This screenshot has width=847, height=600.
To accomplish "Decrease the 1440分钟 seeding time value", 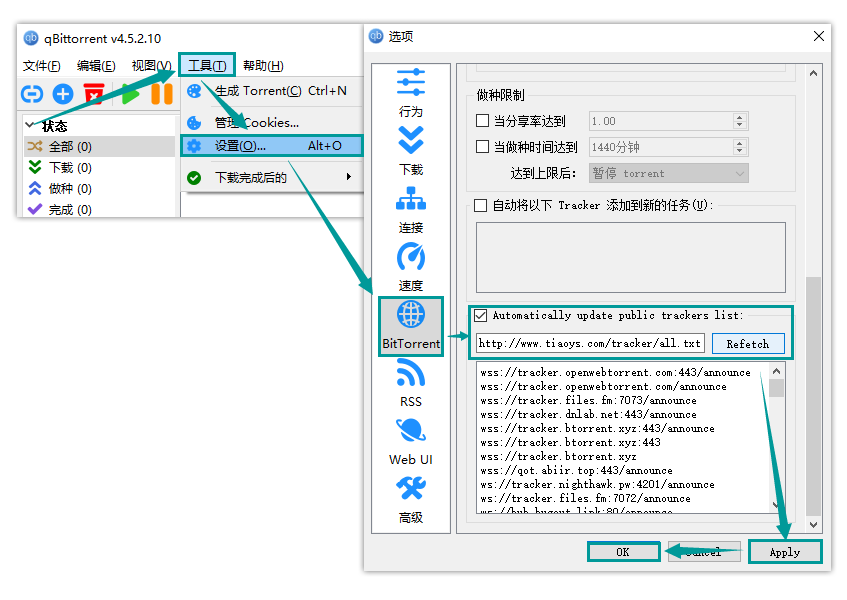I will 740,151.
